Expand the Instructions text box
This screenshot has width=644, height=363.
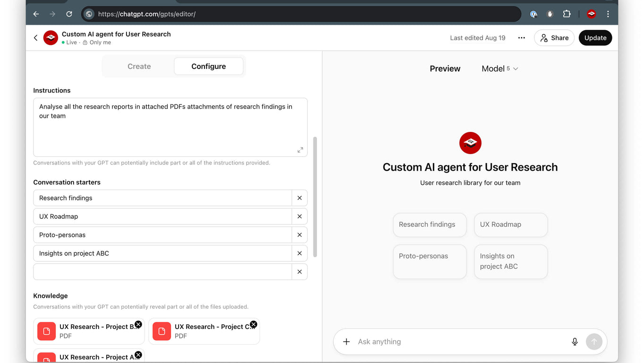pyautogui.click(x=300, y=150)
